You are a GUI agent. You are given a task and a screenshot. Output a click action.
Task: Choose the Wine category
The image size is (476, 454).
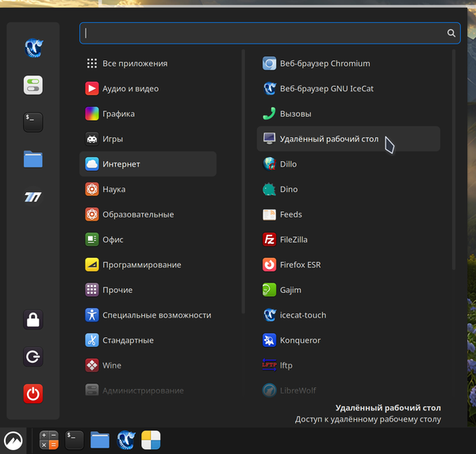112,366
